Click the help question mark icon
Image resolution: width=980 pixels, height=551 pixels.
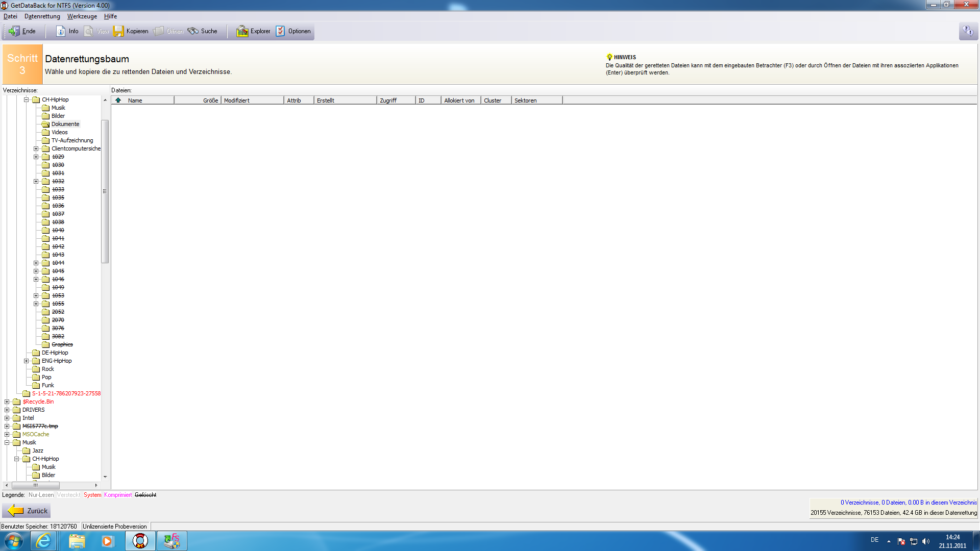968,31
